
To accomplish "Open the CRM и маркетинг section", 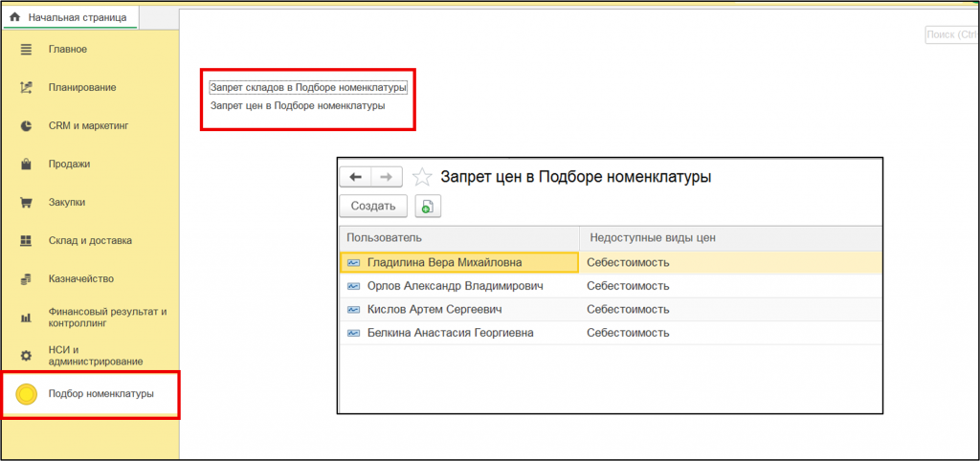I will [88, 125].
